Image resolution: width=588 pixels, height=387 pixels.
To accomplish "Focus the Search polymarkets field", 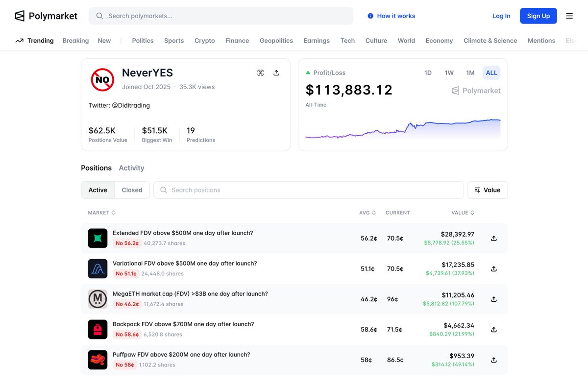I will tap(221, 16).
